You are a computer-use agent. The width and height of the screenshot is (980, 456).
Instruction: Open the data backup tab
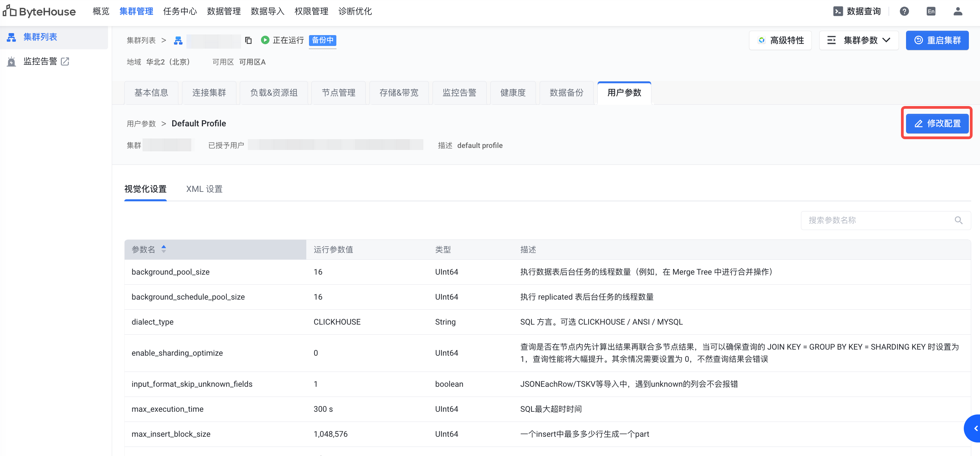pos(566,93)
